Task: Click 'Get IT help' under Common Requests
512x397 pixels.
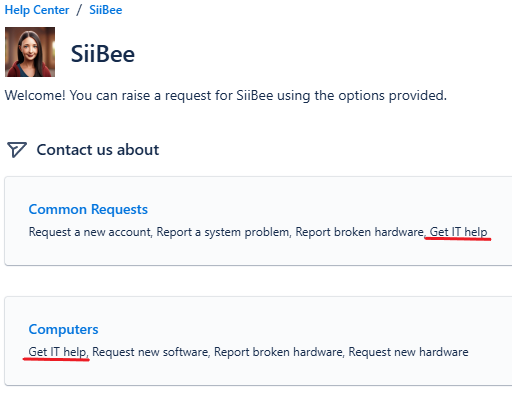Action: pyautogui.click(x=458, y=232)
